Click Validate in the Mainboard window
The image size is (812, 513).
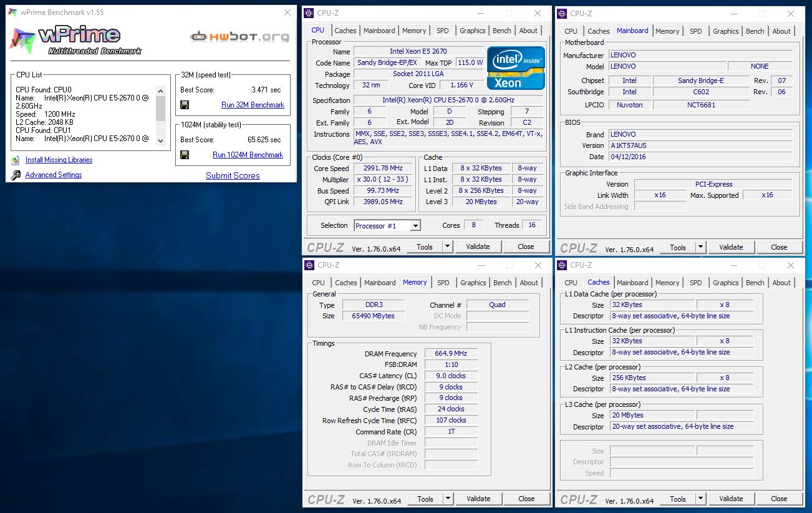coord(731,247)
